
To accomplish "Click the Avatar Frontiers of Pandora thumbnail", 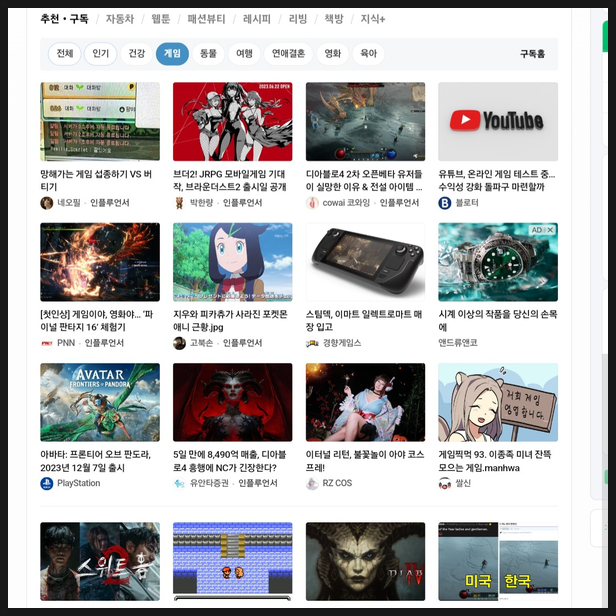I will [100, 402].
